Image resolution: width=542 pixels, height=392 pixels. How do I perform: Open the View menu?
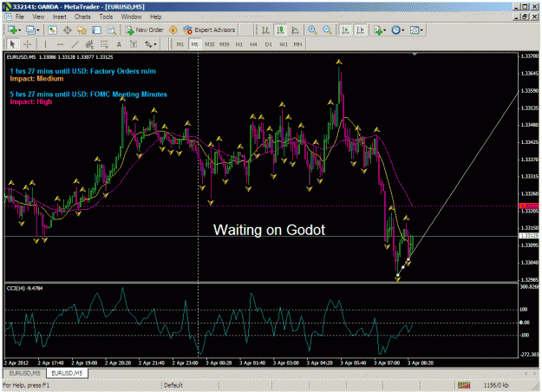(38, 16)
